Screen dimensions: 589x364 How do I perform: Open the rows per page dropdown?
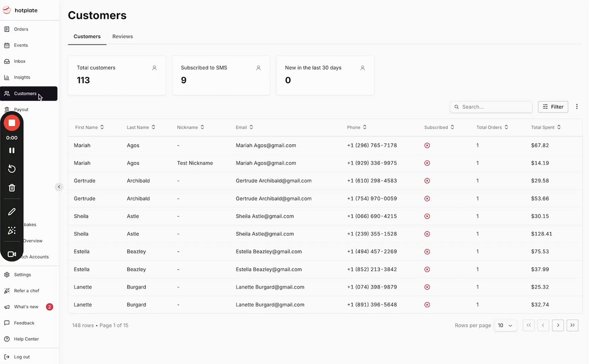point(505,325)
